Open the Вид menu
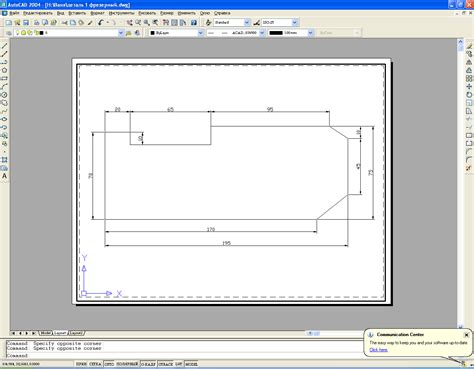The image size is (474, 369). (60, 13)
